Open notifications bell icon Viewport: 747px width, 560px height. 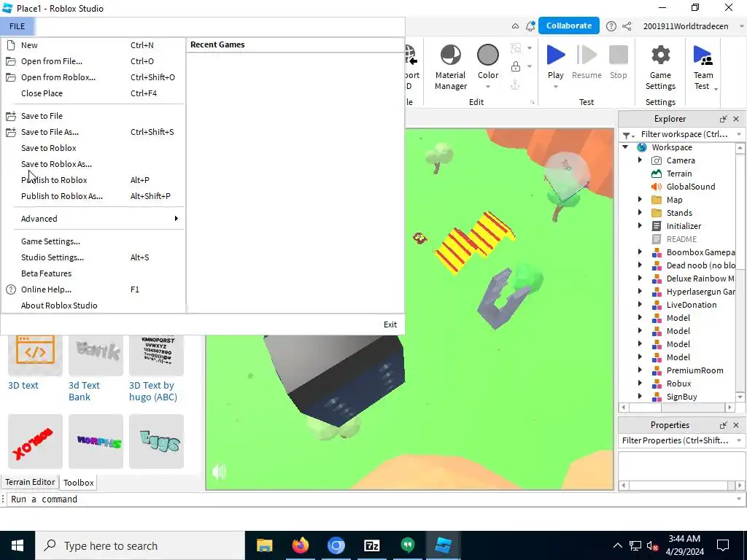tap(530, 26)
